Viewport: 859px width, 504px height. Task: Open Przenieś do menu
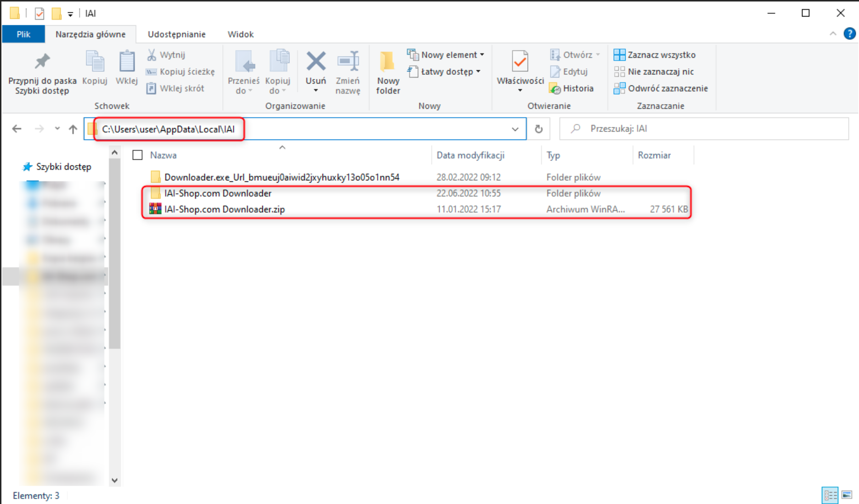tap(243, 73)
